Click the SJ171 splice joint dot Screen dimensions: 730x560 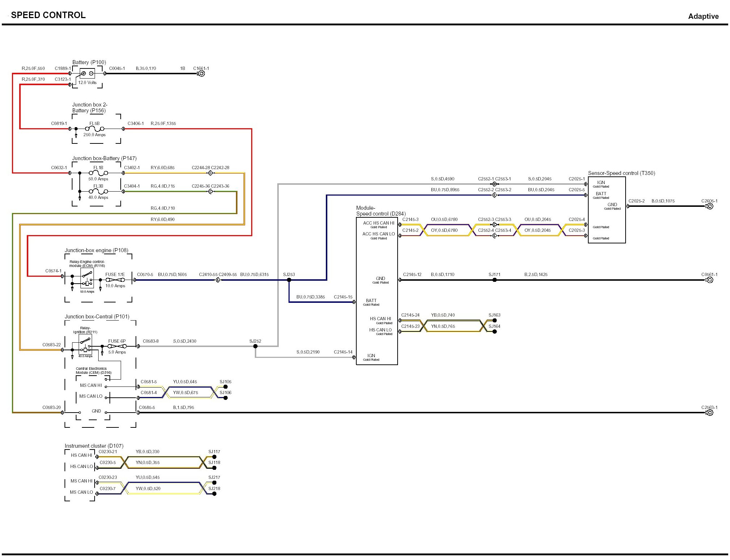pyautogui.click(x=494, y=280)
